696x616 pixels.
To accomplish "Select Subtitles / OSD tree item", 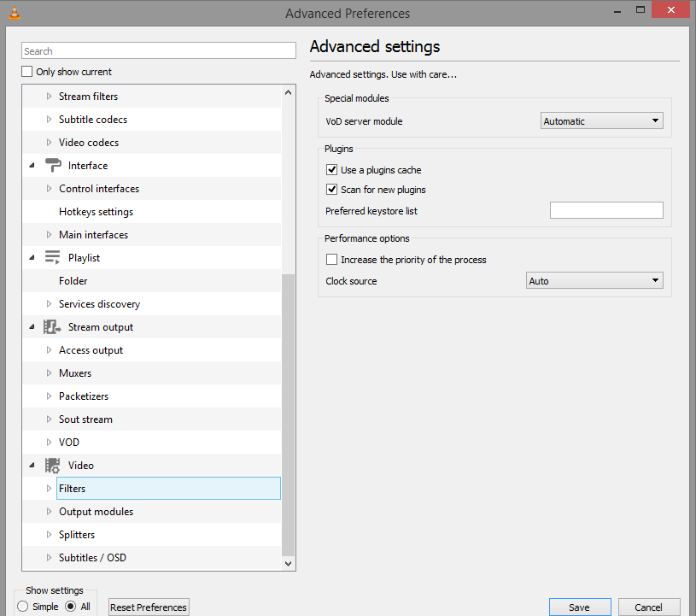I will coord(92,558).
